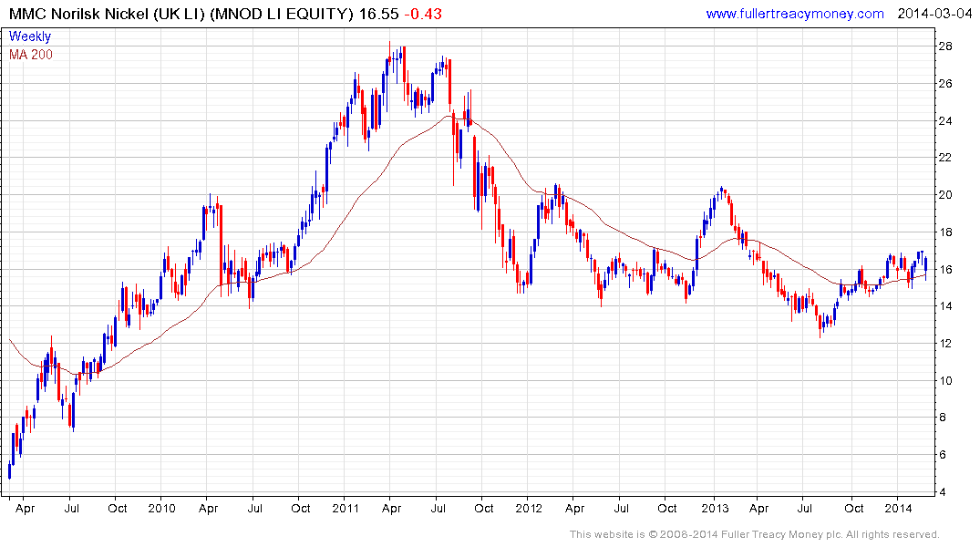Click the 2013 year label on time axis
The height and width of the screenshot is (547, 980).
pos(715,508)
